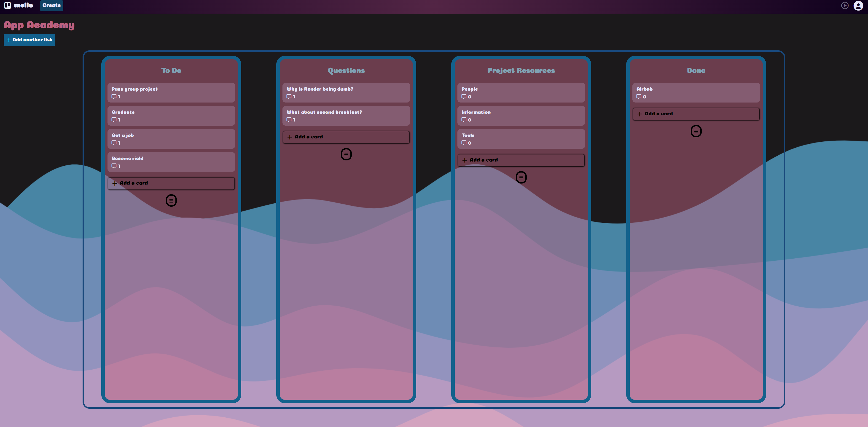Click the mello logo icon
The image size is (868, 427).
pyautogui.click(x=7, y=5)
